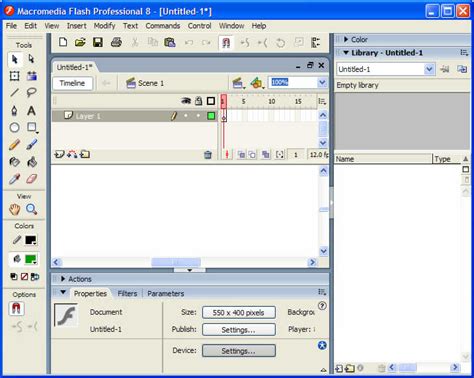Toggle Layer 1 lock dot under padlock column
The width and height of the screenshot is (474, 378).
pyautogui.click(x=198, y=116)
